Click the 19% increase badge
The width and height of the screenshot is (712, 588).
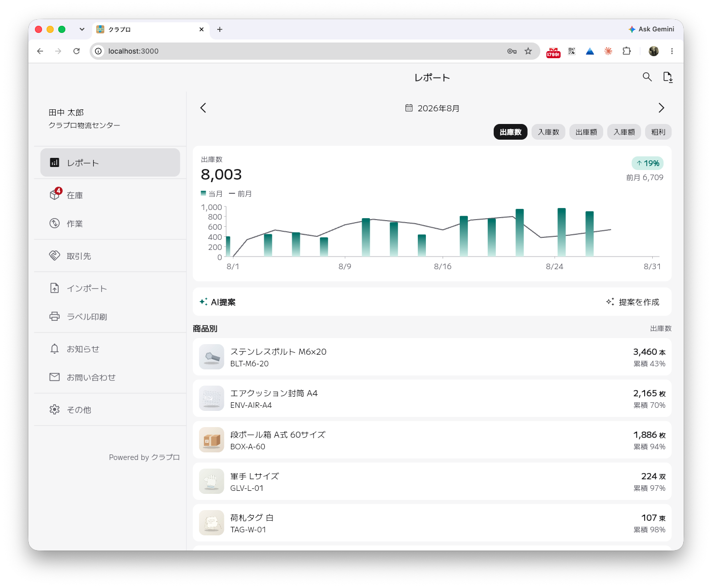click(648, 163)
